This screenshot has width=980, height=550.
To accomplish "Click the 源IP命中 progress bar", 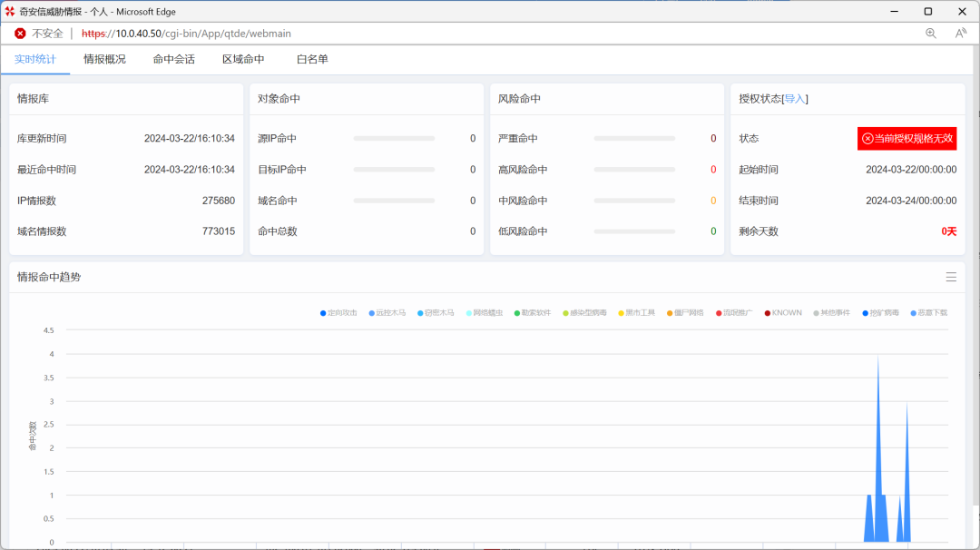I will pos(394,138).
